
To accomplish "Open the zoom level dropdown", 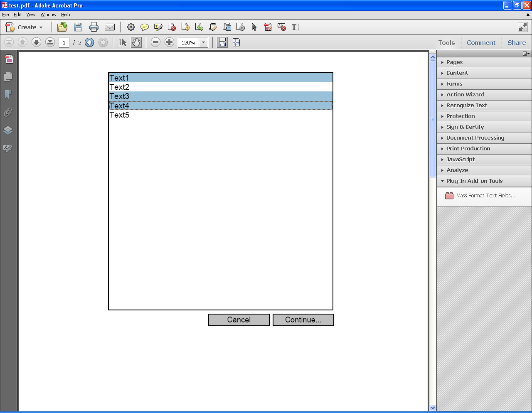I will tap(203, 42).
